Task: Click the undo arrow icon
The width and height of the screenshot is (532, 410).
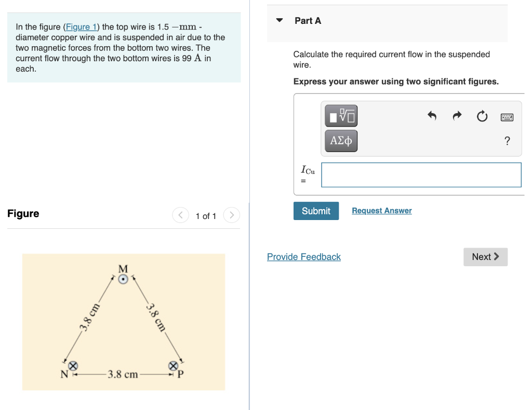Action: pos(432,116)
